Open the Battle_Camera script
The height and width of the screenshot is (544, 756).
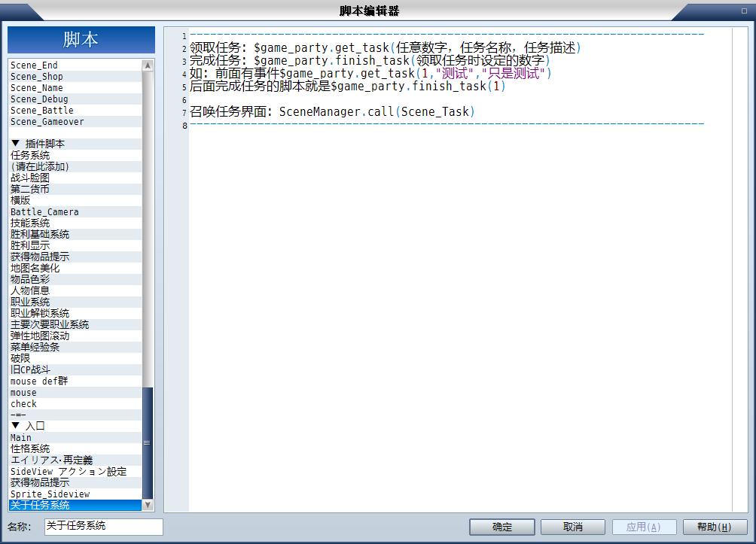[x=76, y=211]
